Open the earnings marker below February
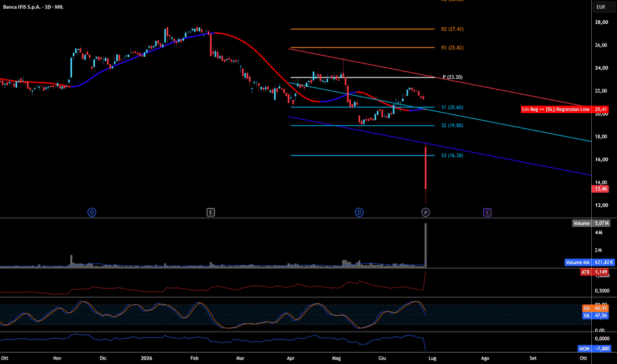617x364 pixels. [211, 212]
